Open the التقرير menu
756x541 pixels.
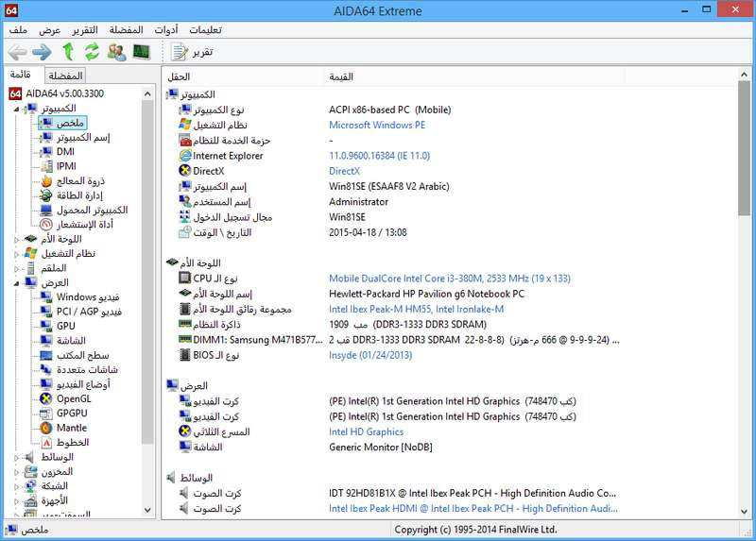pos(85,30)
